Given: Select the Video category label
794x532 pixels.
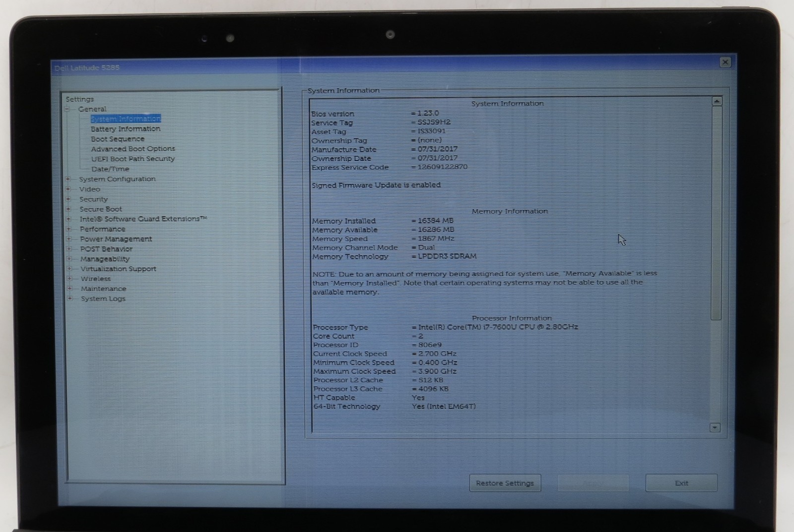Looking at the screenshot, I should click(90, 189).
